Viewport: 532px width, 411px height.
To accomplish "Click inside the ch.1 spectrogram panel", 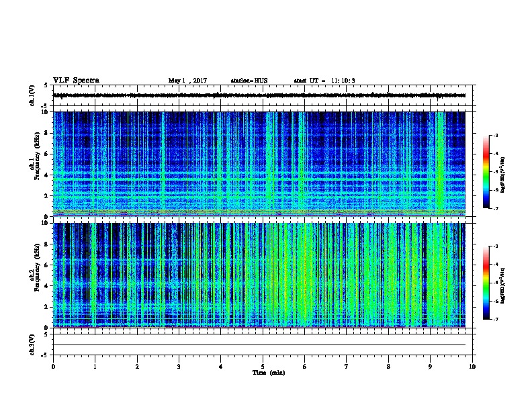I will [259, 164].
